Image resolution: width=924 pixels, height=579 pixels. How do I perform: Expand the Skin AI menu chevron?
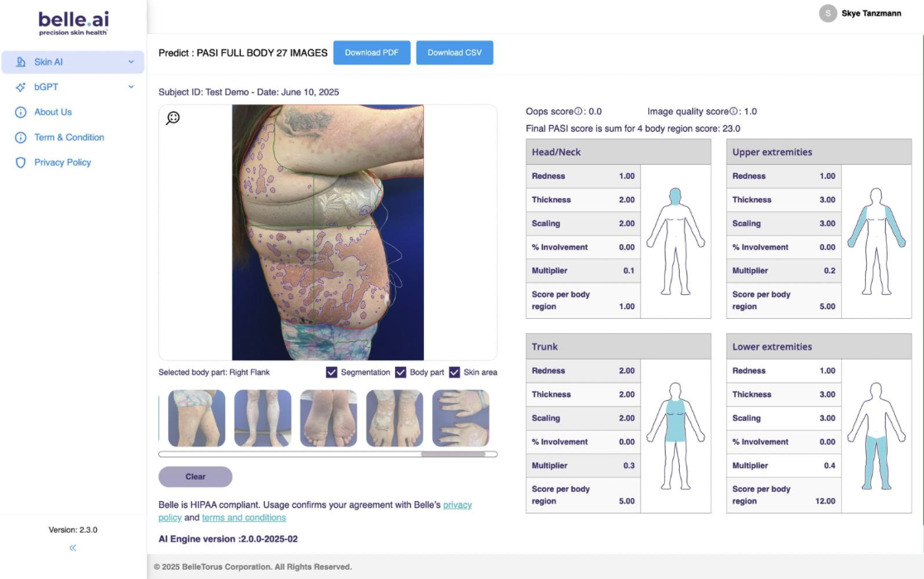coord(131,62)
